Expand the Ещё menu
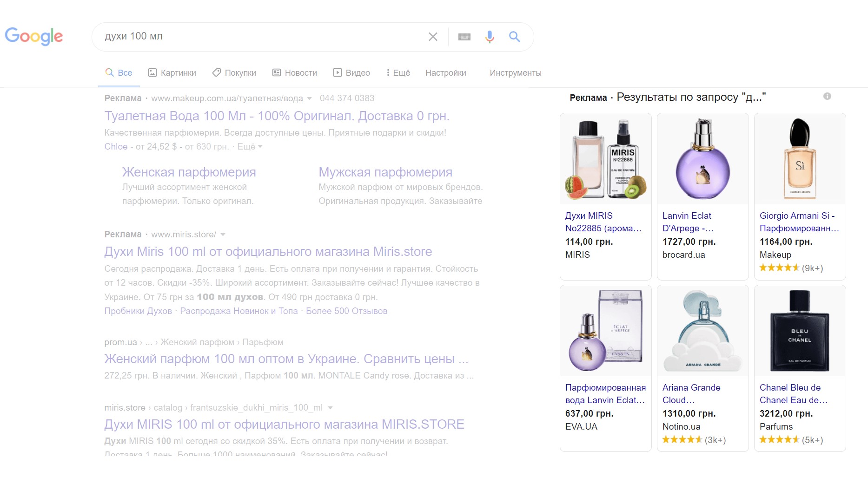 (x=398, y=73)
